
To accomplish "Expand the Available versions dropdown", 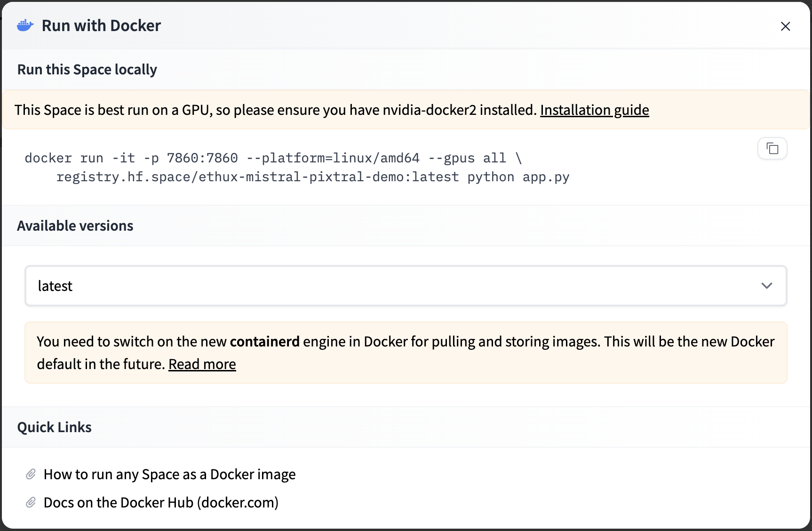I will [406, 286].
